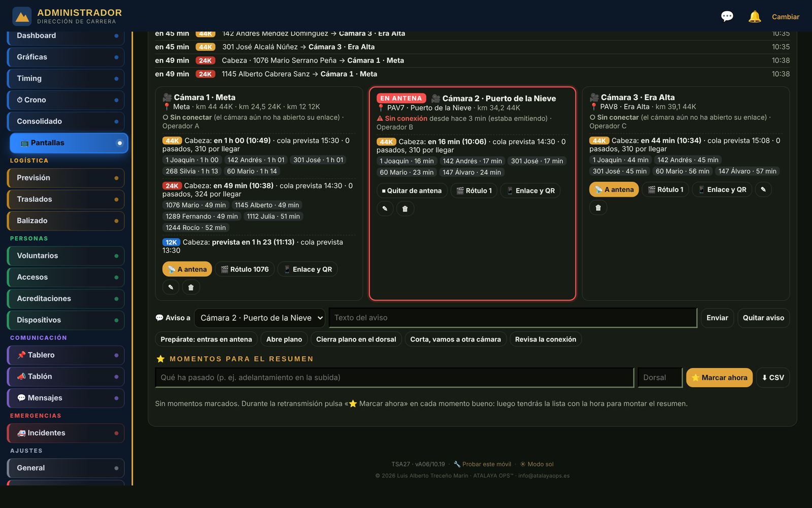Screen dimensions: 812x508
Task: Click Quitar aviso button
Action: click(x=763, y=317)
